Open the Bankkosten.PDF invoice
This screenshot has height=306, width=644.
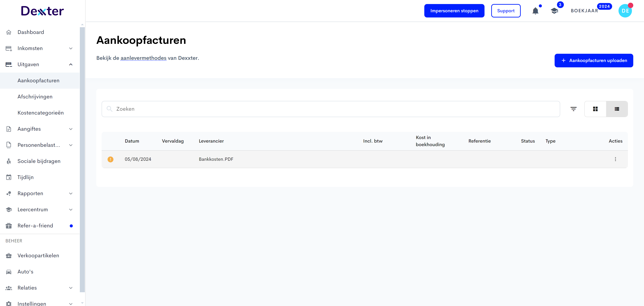pyautogui.click(x=216, y=159)
